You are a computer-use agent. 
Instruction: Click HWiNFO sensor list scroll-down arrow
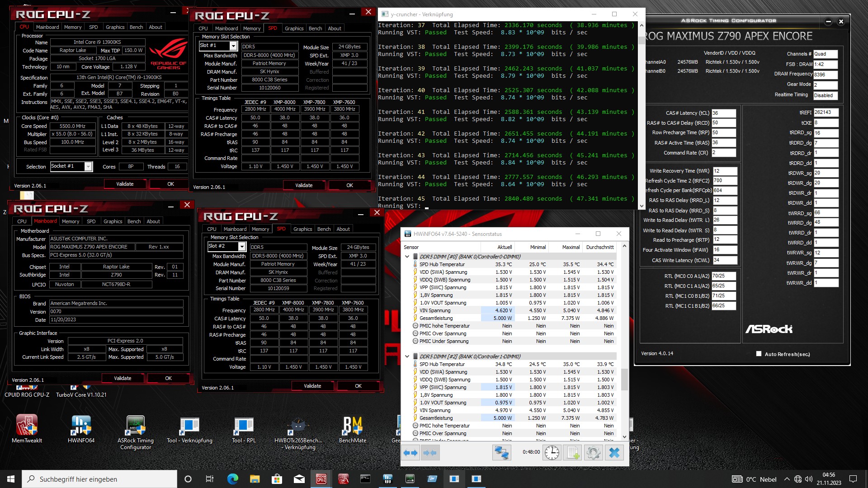point(624,437)
